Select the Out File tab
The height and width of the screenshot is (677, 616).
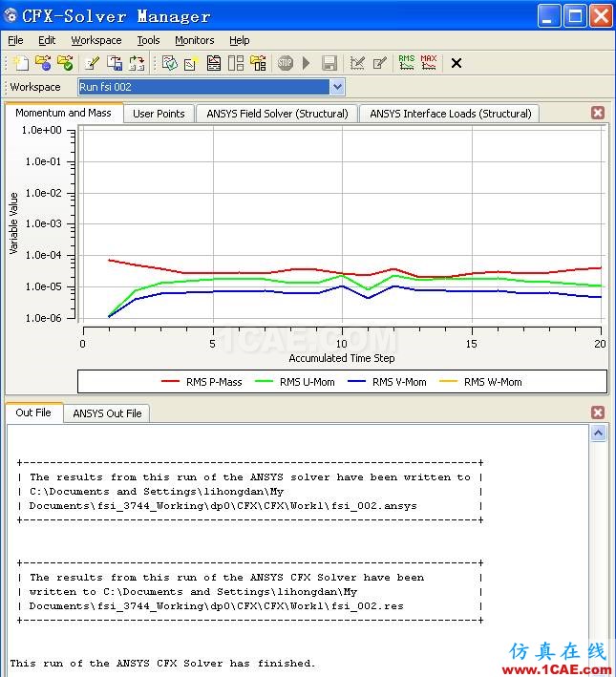click(33, 413)
